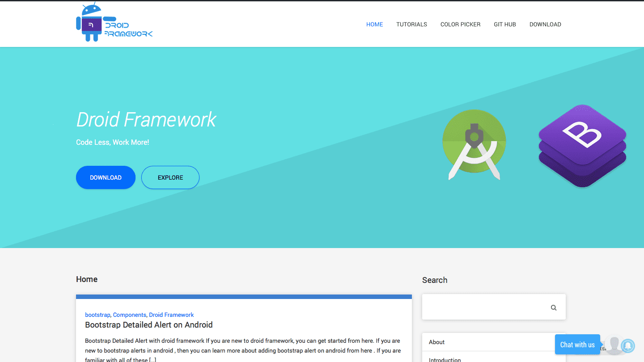The width and height of the screenshot is (644, 362).
Task: Open COLOR PICKER from navigation
Action: coord(460,24)
